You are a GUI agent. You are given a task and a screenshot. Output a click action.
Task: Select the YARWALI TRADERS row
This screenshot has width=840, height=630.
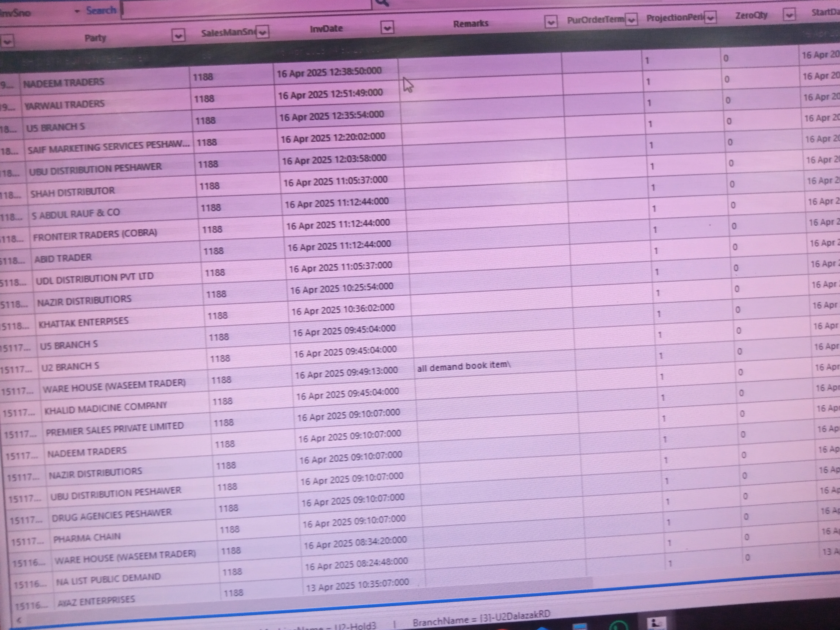pyautogui.click(x=65, y=104)
